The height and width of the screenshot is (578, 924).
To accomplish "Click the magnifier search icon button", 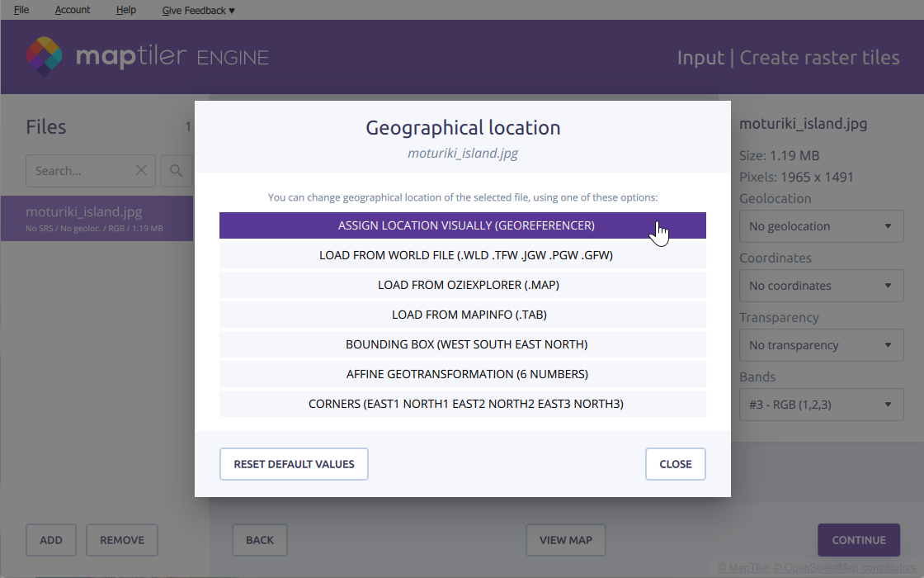I will coord(176,170).
